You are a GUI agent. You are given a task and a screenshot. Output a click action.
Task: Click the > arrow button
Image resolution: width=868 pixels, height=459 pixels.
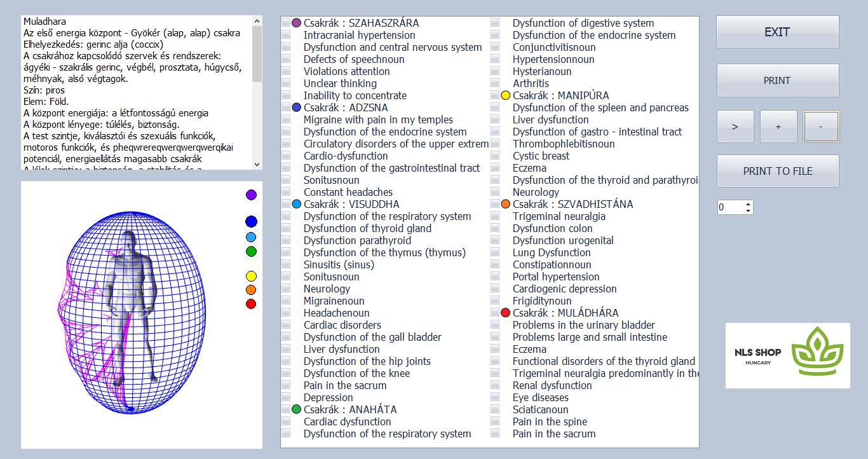(735, 127)
